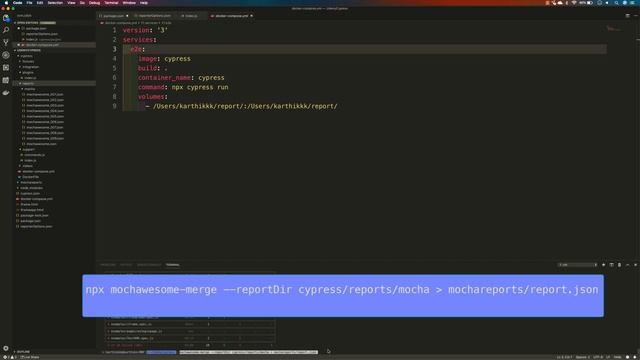Image resolution: width=640 pixels, height=360 pixels.
Task: Select the docker-compose.yml editor tab
Action: [x=231, y=16]
